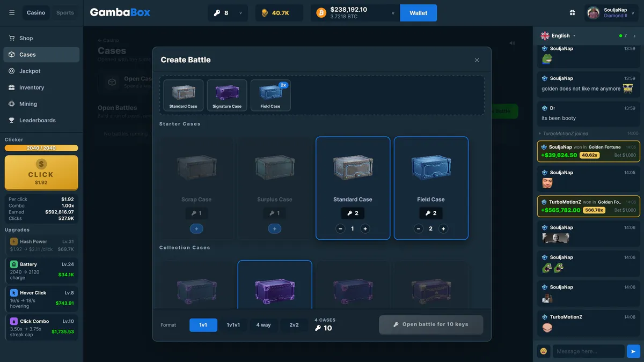Open the chat emoji picker

tap(544, 351)
